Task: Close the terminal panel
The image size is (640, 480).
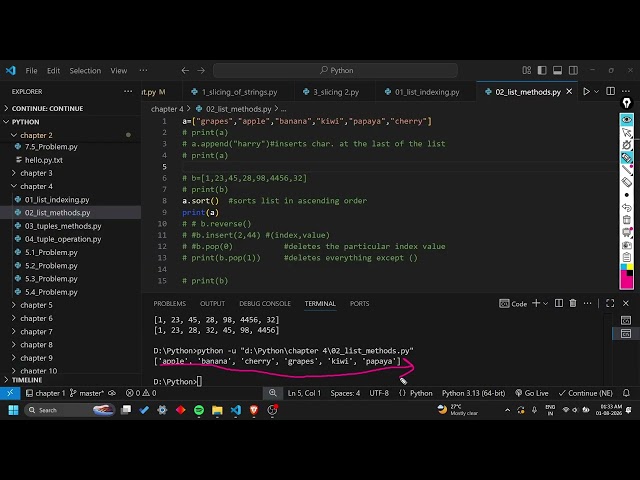Action: pos(626,303)
